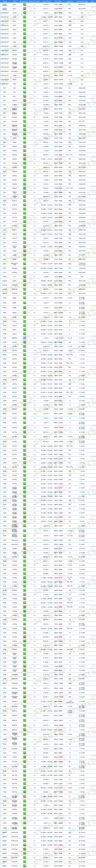Click the Model column header
The width and height of the screenshot is (96, 868).
[x=14, y=1]
